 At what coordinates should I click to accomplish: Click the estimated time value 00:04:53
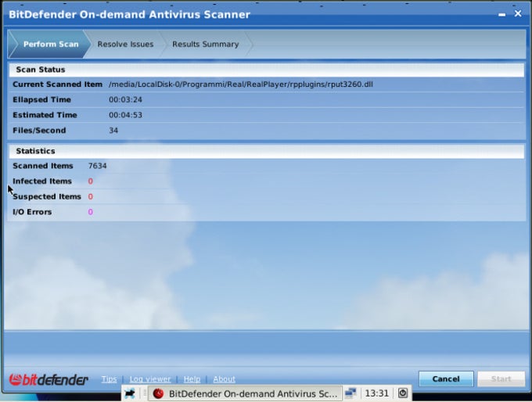[125, 115]
